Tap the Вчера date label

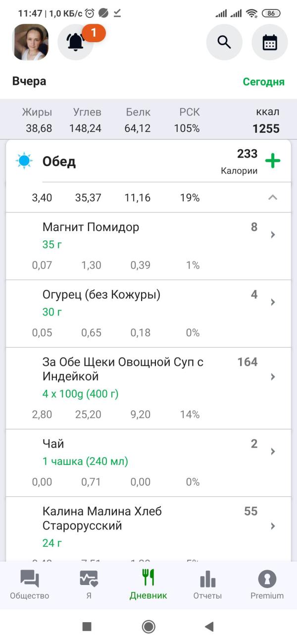point(29,81)
